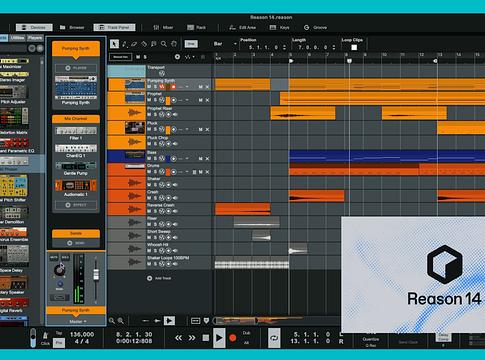The height and width of the screenshot is (360, 485).
Task: Click the Play transport button
Action: [219, 338]
